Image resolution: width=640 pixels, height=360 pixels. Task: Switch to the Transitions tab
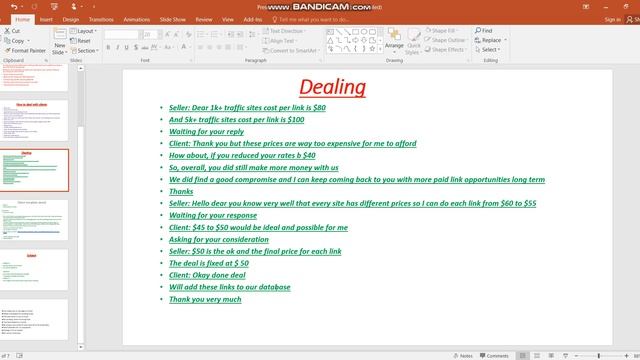coord(101,20)
